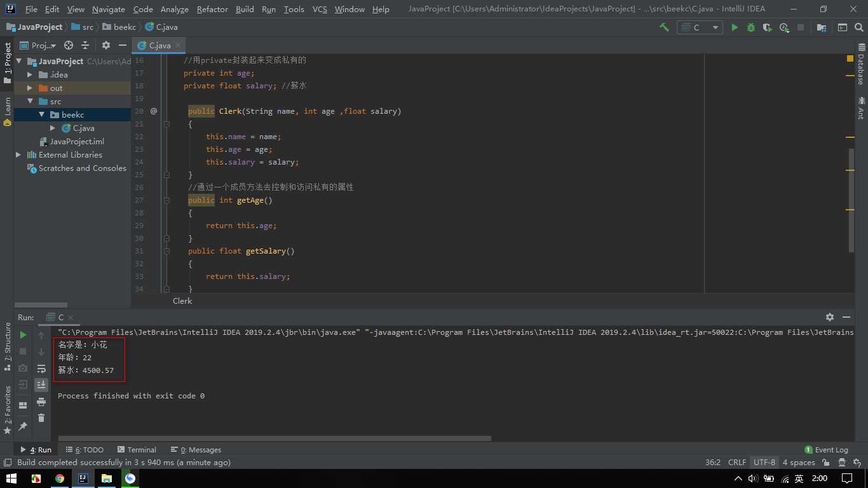
Task: Click the editor vertical scrollbar thumb
Action: tap(850, 200)
